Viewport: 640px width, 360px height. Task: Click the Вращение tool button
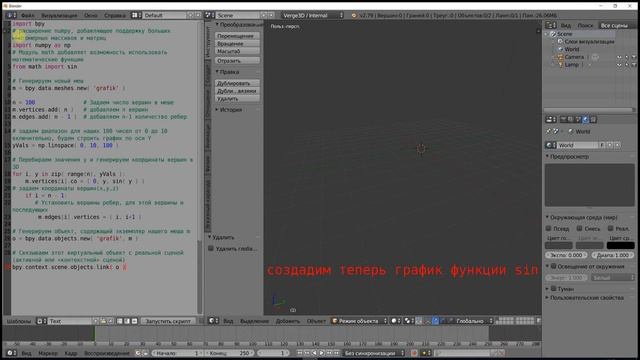[237, 44]
